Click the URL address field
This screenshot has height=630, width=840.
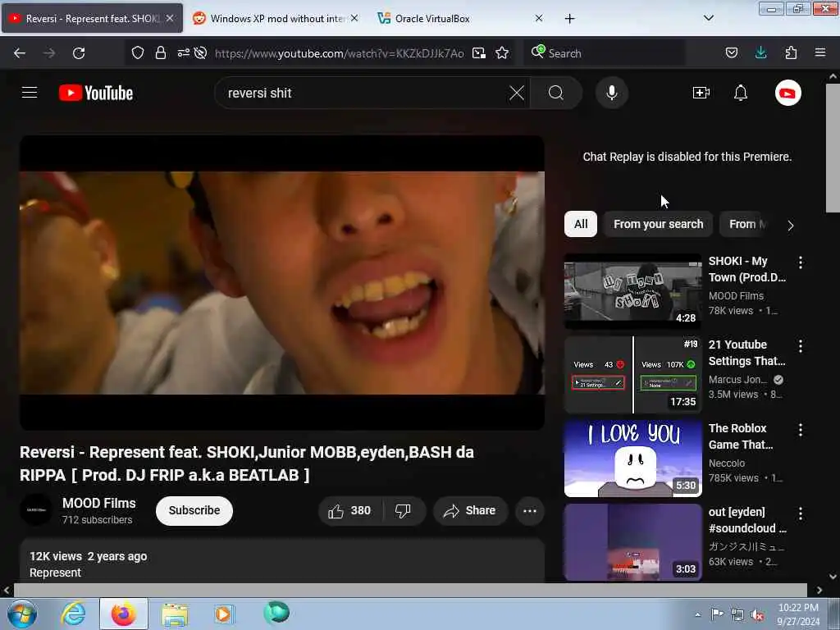click(339, 53)
